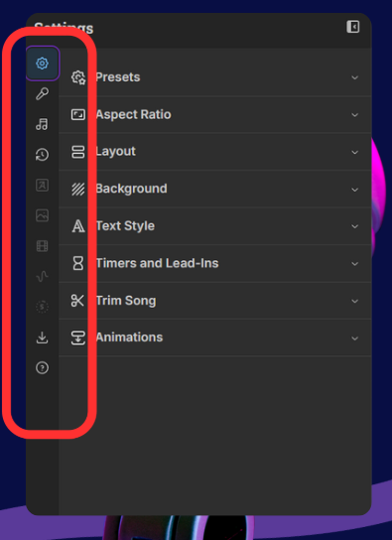Screen dimensions: 392x540
Task: Expand Text Style section chevron
Action: point(355,226)
